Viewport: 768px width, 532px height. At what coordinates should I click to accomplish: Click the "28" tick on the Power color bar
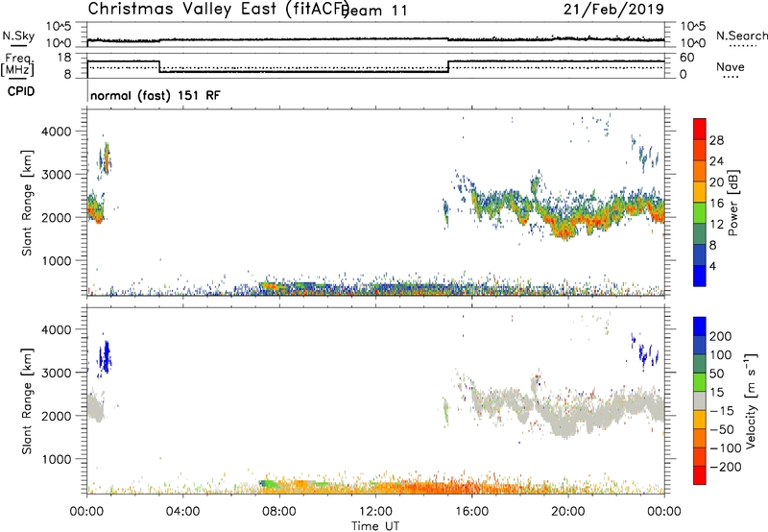point(716,140)
